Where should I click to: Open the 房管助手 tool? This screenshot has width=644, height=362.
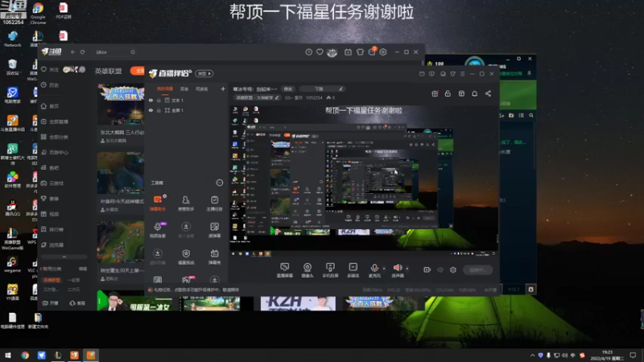coord(186,204)
